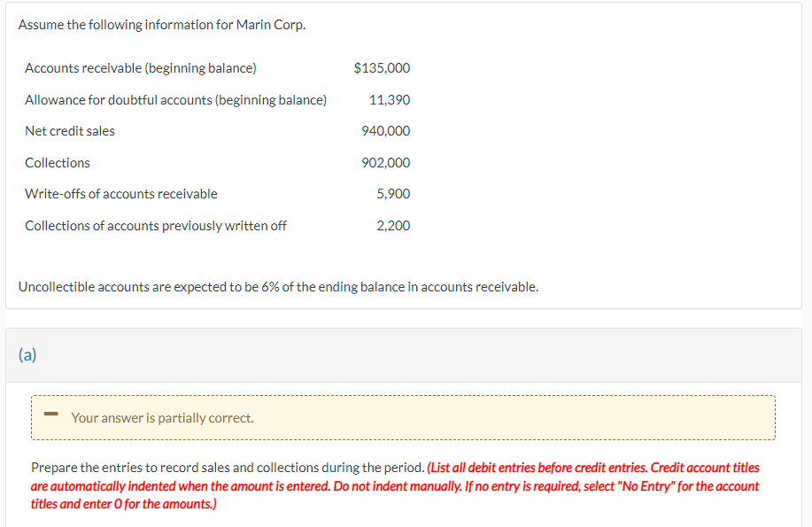
Task: Click the 902,000 collections value
Action: [386, 163]
